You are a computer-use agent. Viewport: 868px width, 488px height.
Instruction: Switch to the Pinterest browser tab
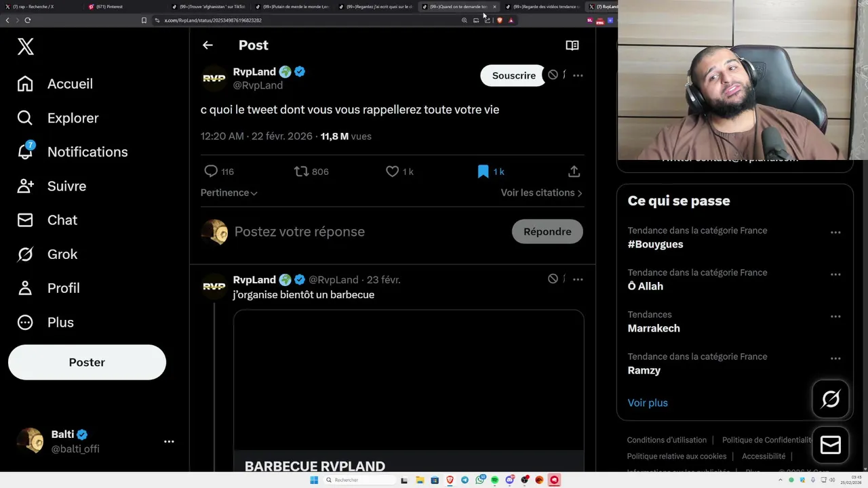124,7
